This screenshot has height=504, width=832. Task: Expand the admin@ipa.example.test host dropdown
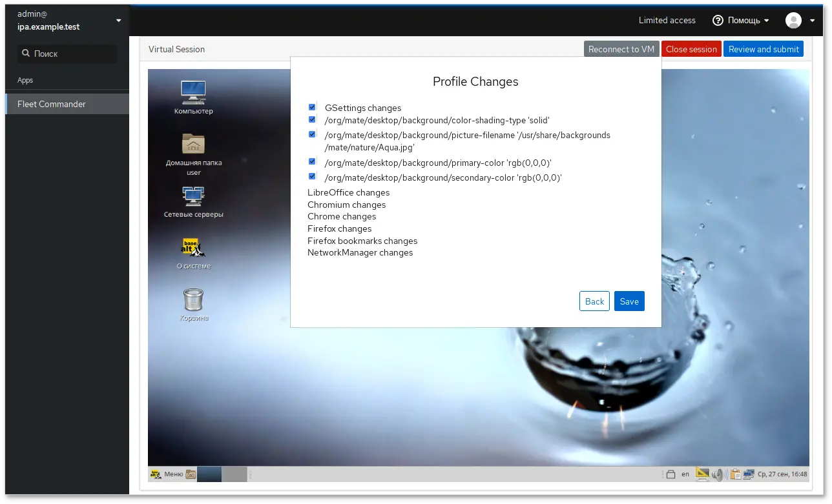tap(118, 21)
